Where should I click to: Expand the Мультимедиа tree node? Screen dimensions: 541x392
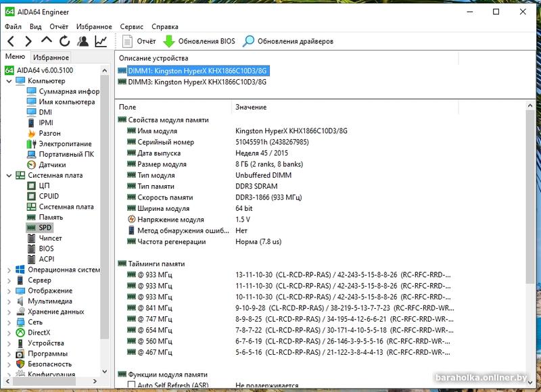click(9, 301)
